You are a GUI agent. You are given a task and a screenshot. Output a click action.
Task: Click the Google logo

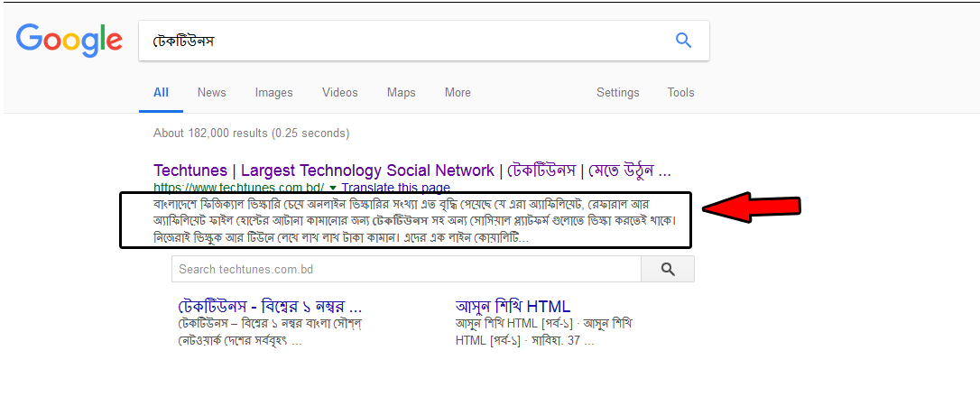click(x=69, y=40)
